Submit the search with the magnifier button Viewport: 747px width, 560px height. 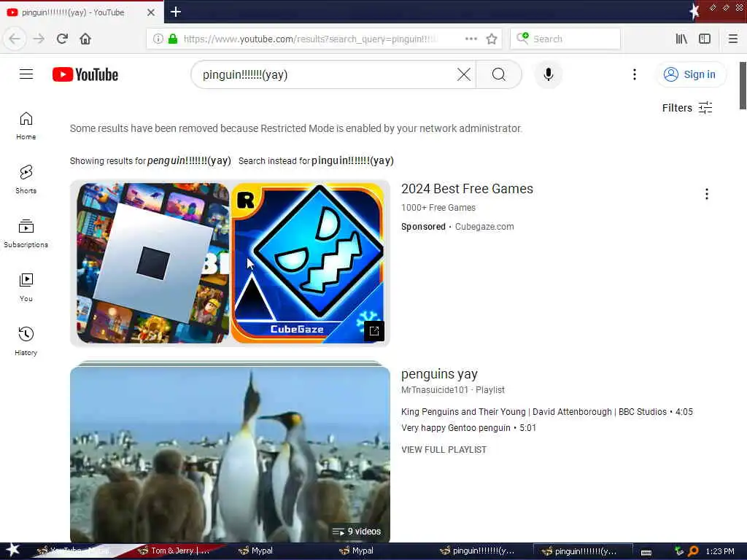coord(499,74)
